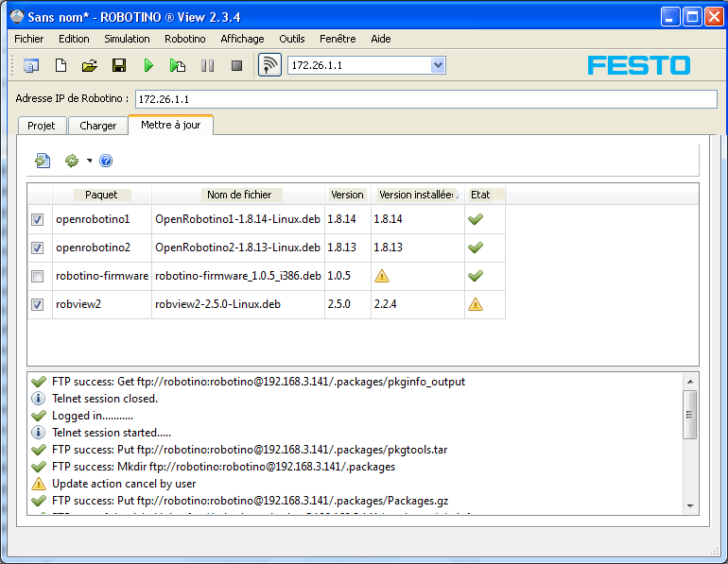Viewport: 728px width, 564px height.
Task: Click the FESTO logo
Action: 639,65
